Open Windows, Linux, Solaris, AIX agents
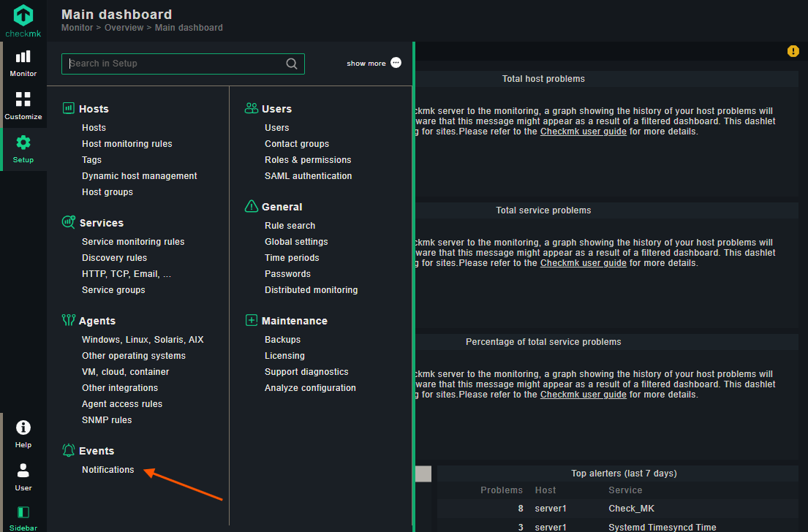 pos(143,339)
